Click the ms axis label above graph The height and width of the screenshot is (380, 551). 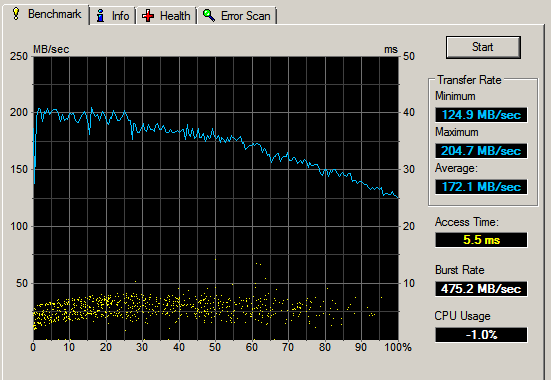click(391, 50)
